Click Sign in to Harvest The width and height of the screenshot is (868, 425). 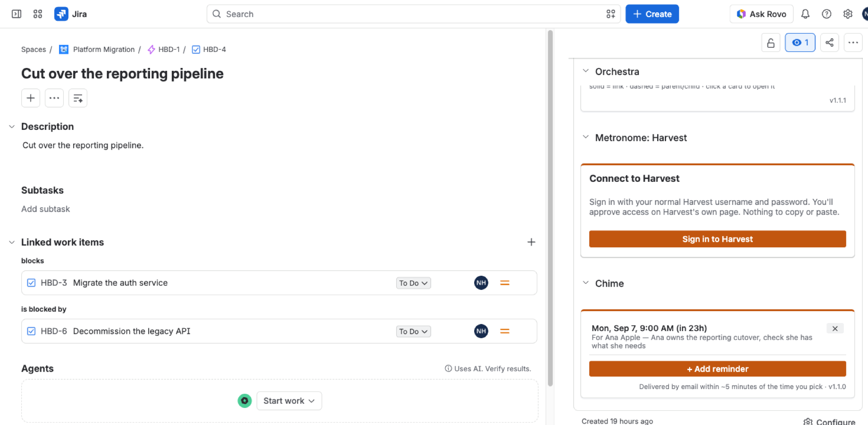point(718,239)
